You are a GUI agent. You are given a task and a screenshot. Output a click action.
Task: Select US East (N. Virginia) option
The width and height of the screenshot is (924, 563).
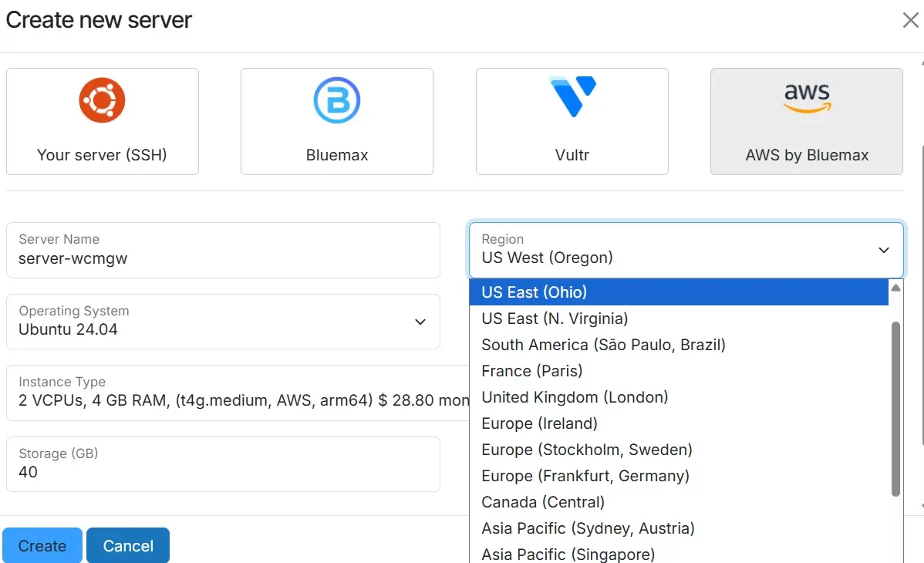click(x=555, y=319)
